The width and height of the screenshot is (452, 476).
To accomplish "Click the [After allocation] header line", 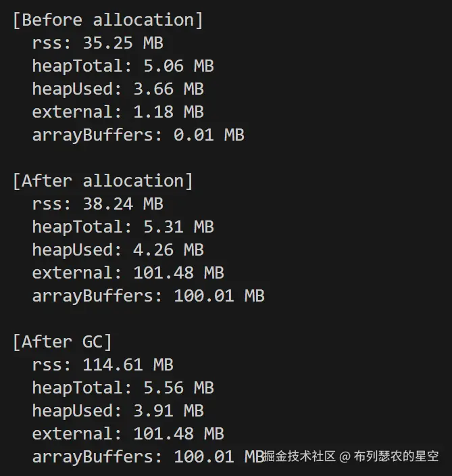I will 103,181.
